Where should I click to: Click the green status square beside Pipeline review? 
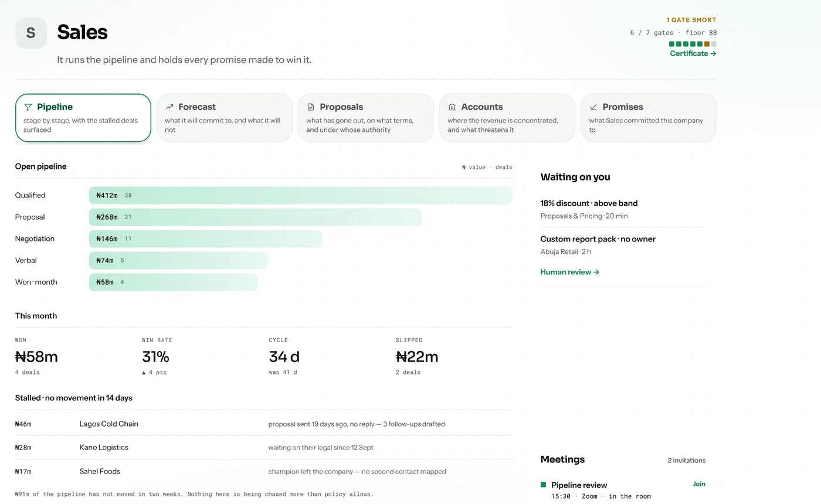(x=543, y=485)
